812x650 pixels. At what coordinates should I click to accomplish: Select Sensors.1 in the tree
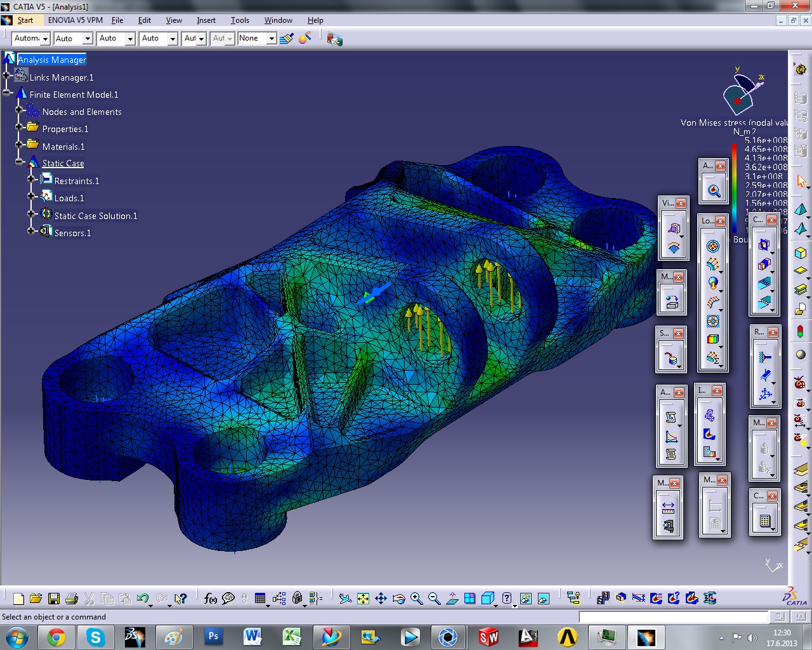[72, 233]
